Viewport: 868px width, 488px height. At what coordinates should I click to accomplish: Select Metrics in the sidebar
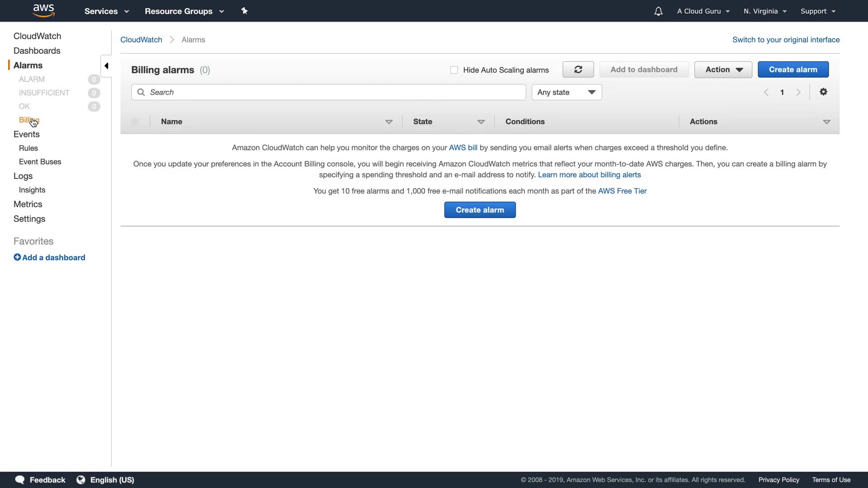coord(28,204)
